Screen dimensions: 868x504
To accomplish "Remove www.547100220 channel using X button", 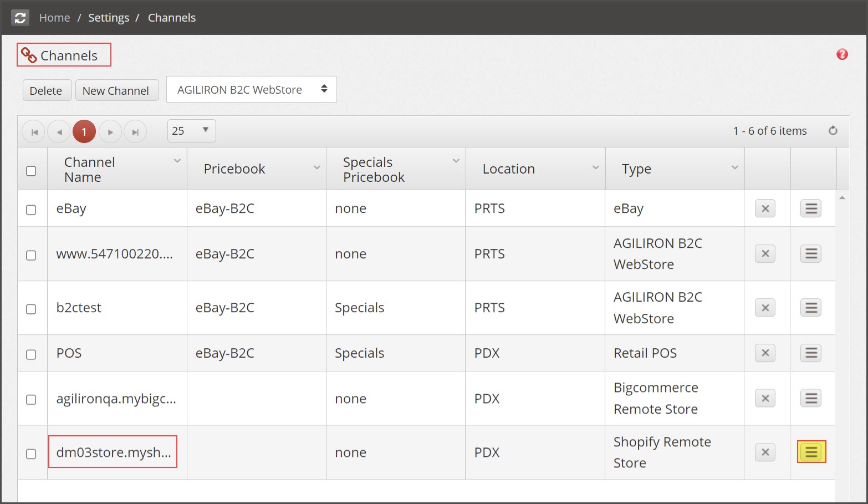I will coord(765,254).
